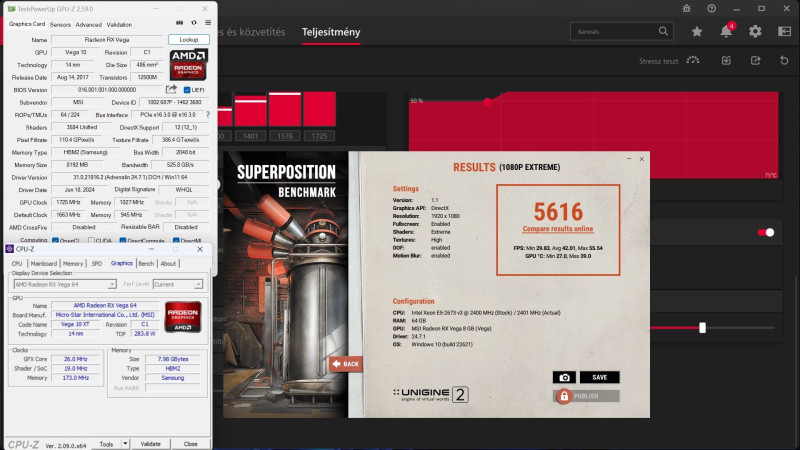The width and height of the screenshot is (800, 450).
Task: Click CPU-Z title bar app icon
Action: click(x=9, y=249)
